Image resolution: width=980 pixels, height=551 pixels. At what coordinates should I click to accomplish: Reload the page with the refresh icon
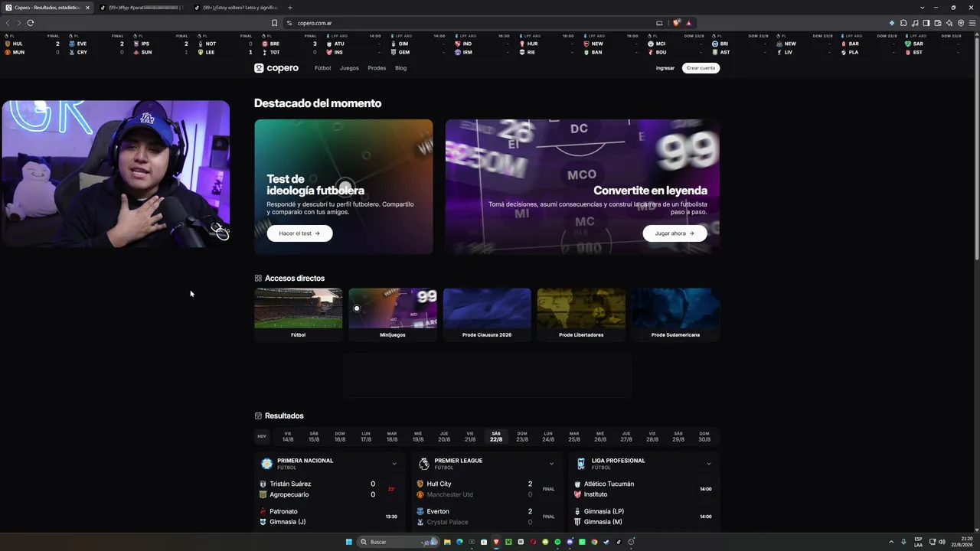pos(31,23)
